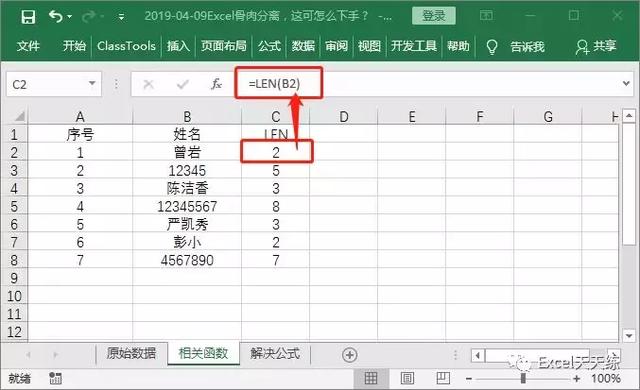The image size is (640, 390).
Task: Click the 共享 share button
Action: pyautogui.click(x=596, y=46)
